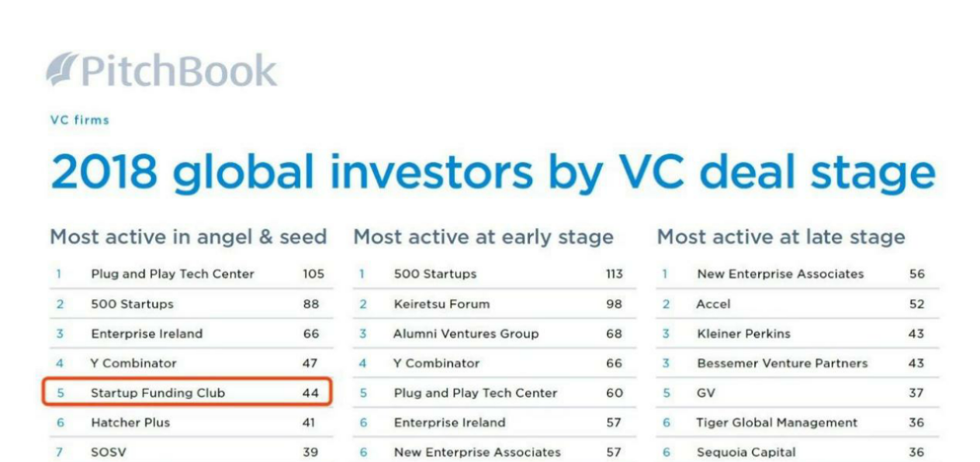
Task: Click the Tiger Global Management entry
Action: [777, 422]
